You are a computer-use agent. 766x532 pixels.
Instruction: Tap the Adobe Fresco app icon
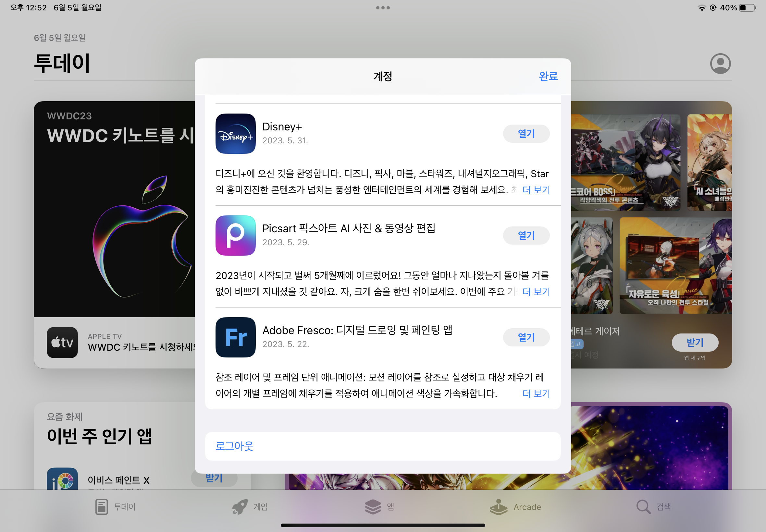[x=235, y=337]
